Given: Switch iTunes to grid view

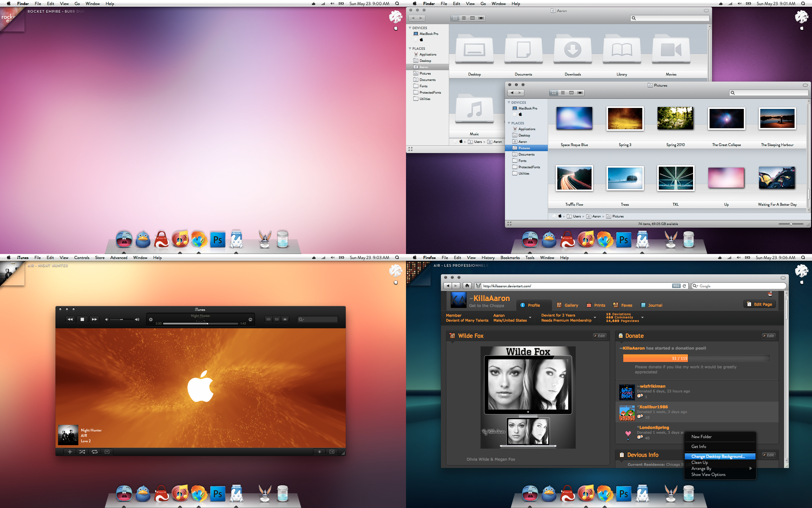Looking at the screenshot, I should tap(277, 319).
